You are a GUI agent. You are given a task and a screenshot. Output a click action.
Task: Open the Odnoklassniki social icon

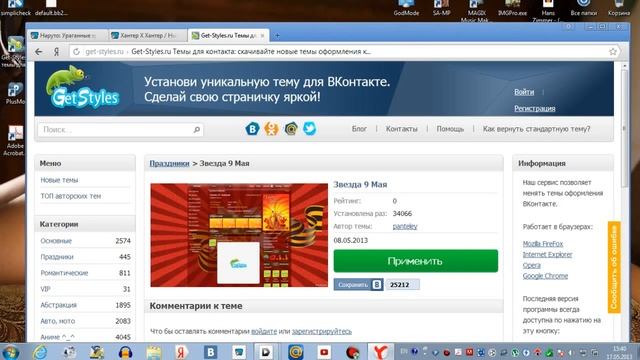pyautogui.click(x=271, y=129)
